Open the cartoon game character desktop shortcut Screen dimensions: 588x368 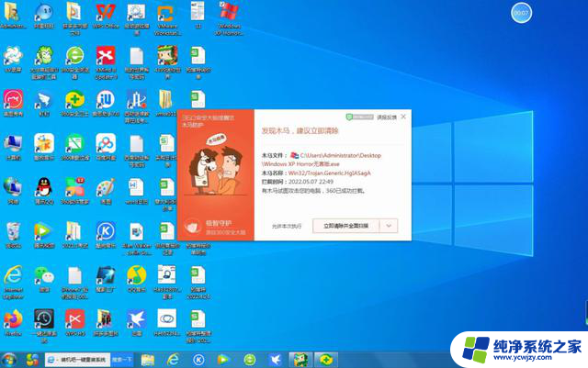pyautogui.click(x=167, y=62)
